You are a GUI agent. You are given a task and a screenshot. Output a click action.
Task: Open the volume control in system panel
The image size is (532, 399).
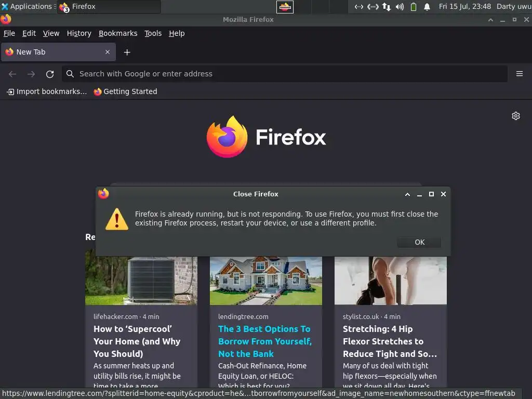tap(400, 6)
